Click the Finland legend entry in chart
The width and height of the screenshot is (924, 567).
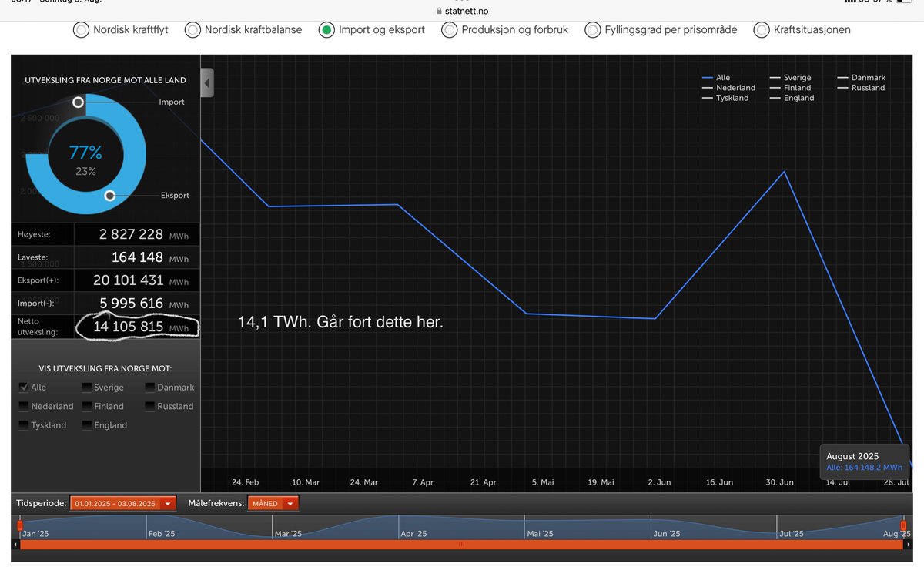click(791, 88)
